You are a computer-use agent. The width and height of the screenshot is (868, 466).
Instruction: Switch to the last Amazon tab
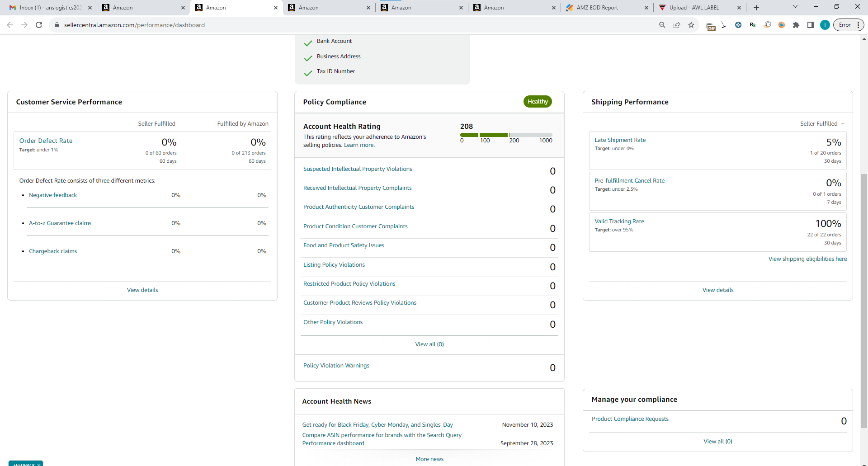pyautogui.click(x=514, y=8)
